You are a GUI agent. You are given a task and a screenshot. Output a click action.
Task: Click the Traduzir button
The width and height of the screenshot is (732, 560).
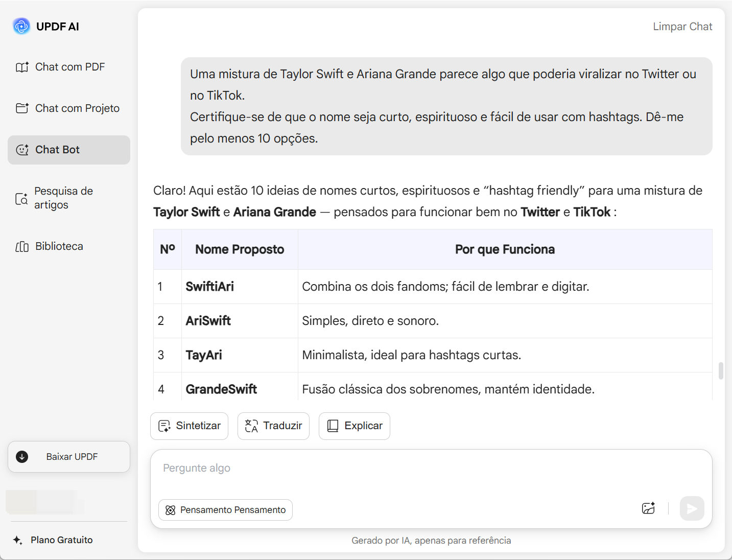point(273,426)
